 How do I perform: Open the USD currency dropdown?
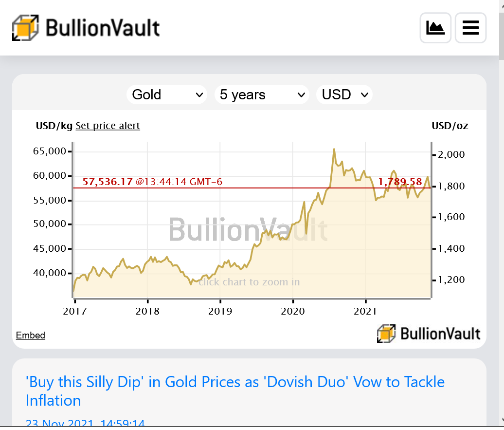344,94
